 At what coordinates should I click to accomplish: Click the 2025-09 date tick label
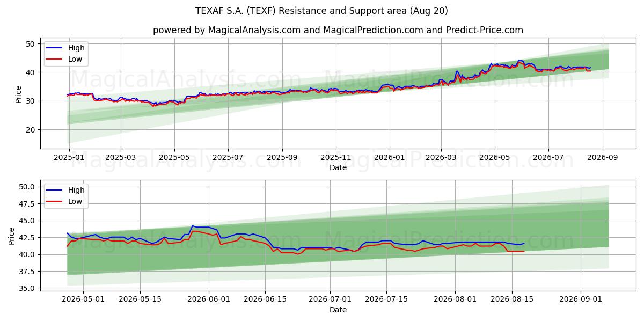click(x=283, y=157)
